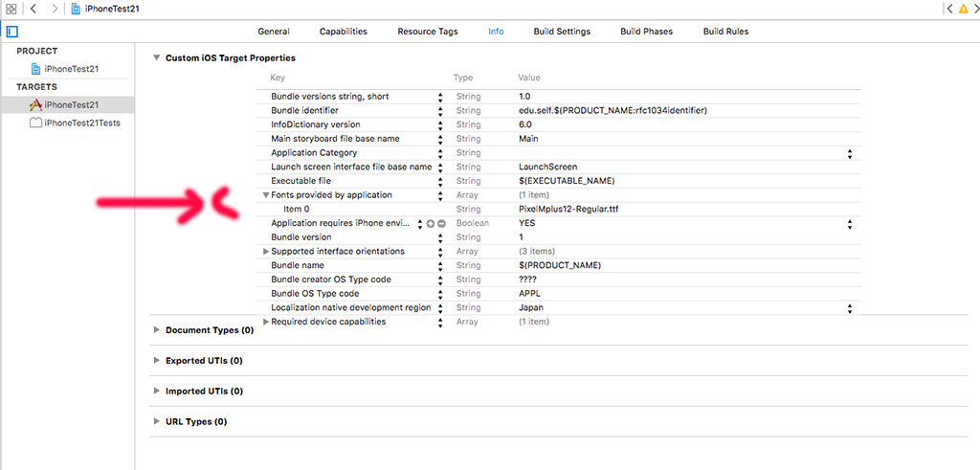Screen dimensions: 980x470
Task: Click the minus icon on Application requires iPhone row
Action: coord(441,223)
